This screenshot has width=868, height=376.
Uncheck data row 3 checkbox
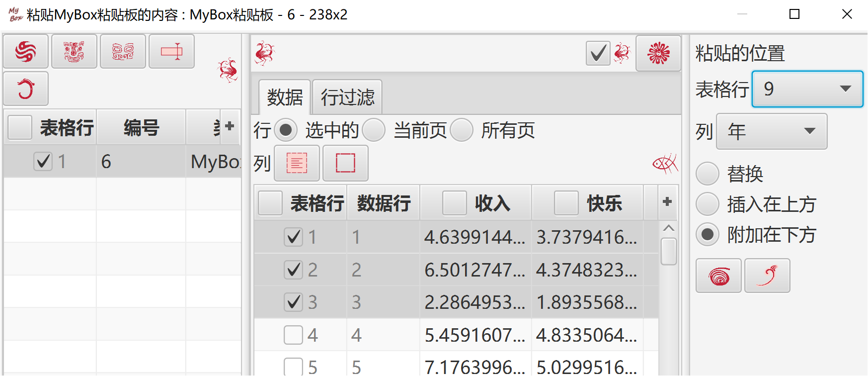tap(294, 302)
